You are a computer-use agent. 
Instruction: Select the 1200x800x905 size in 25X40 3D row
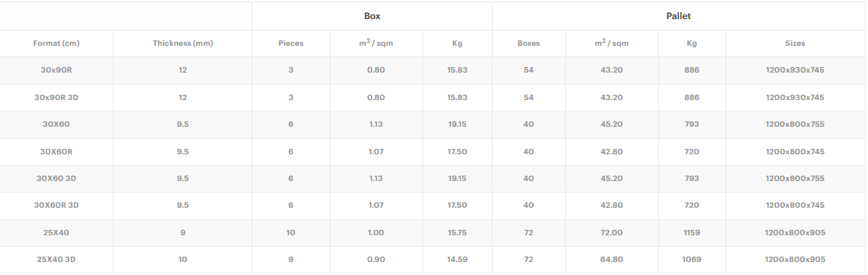[x=795, y=259]
